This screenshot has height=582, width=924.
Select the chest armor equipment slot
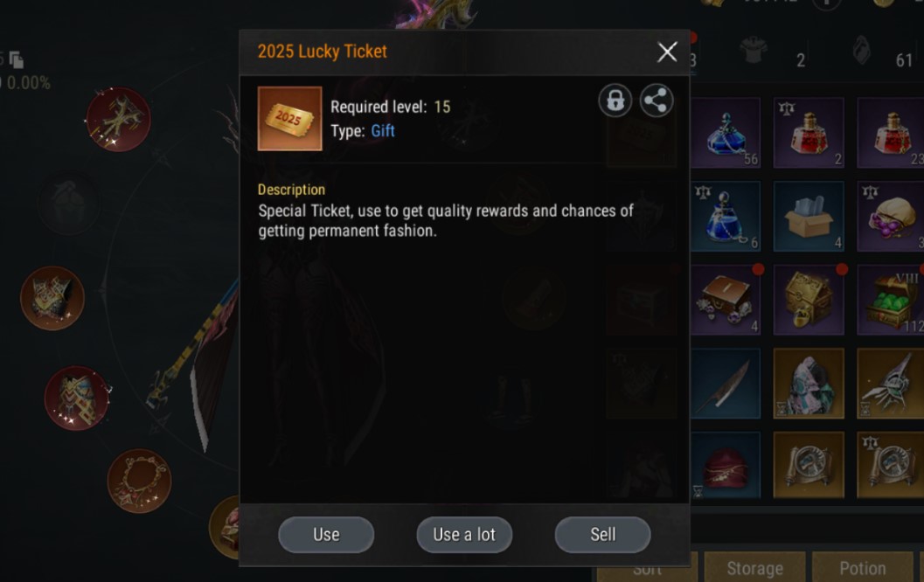point(52,298)
